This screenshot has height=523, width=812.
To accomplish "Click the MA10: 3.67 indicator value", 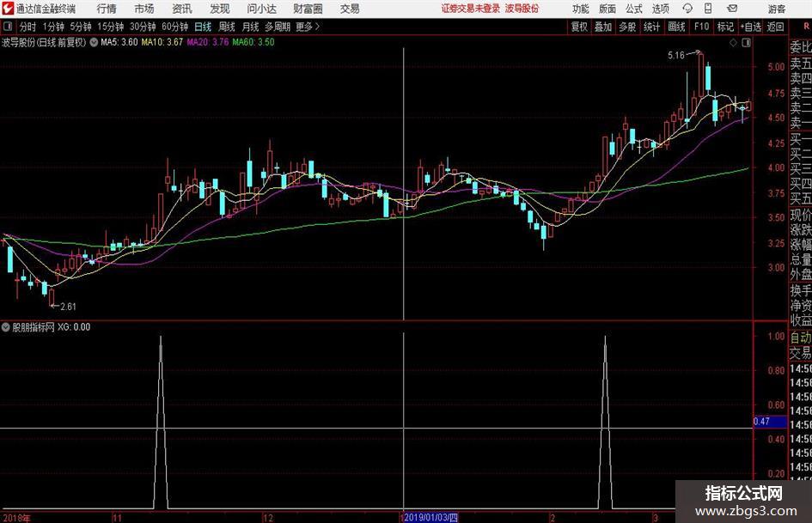I will pyautogui.click(x=162, y=42).
